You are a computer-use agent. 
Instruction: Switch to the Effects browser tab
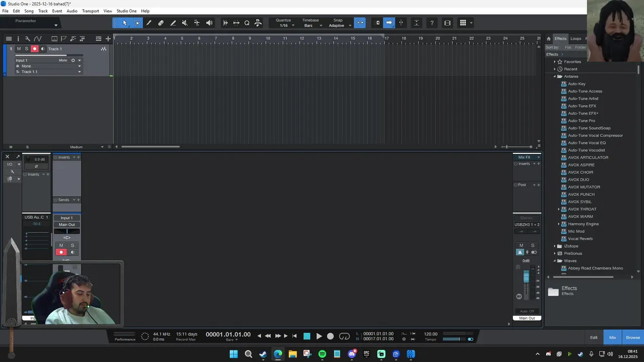pyautogui.click(x=560, y=39)
